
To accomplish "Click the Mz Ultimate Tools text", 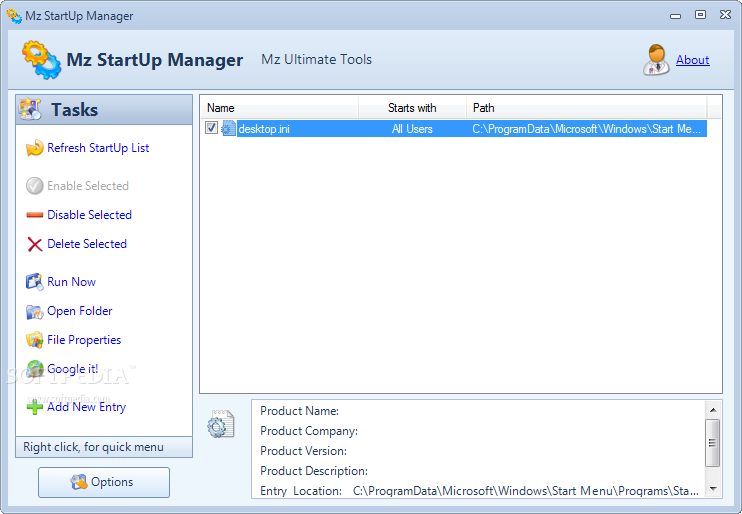I will click(316, 60).
